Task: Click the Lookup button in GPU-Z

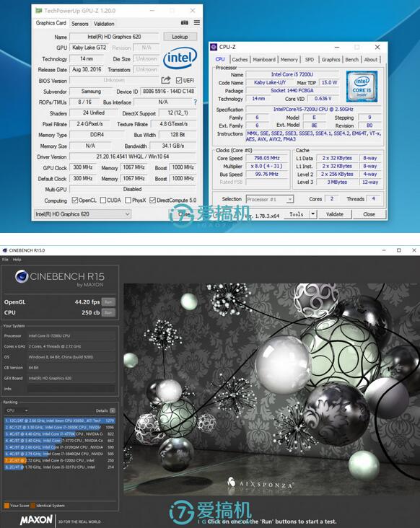Action: point(180,36)
